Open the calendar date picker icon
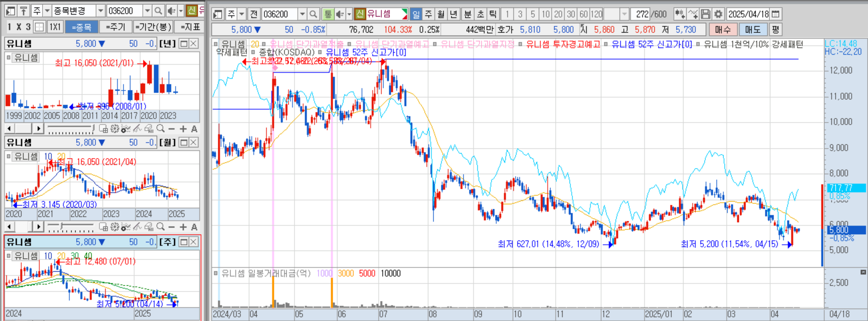The width and height of the screenshot is (868, 321). pyautogui.click(x=775, y=14)
